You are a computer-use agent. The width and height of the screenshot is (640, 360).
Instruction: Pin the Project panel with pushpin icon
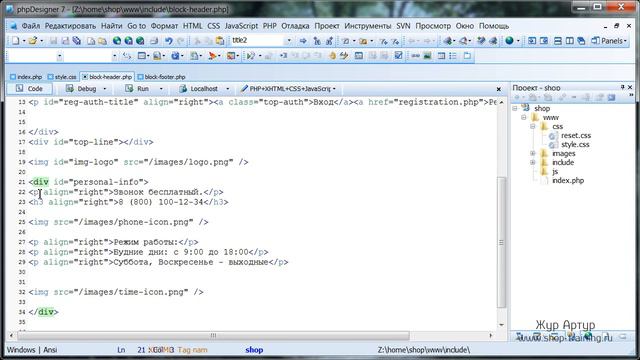[622, 87]
